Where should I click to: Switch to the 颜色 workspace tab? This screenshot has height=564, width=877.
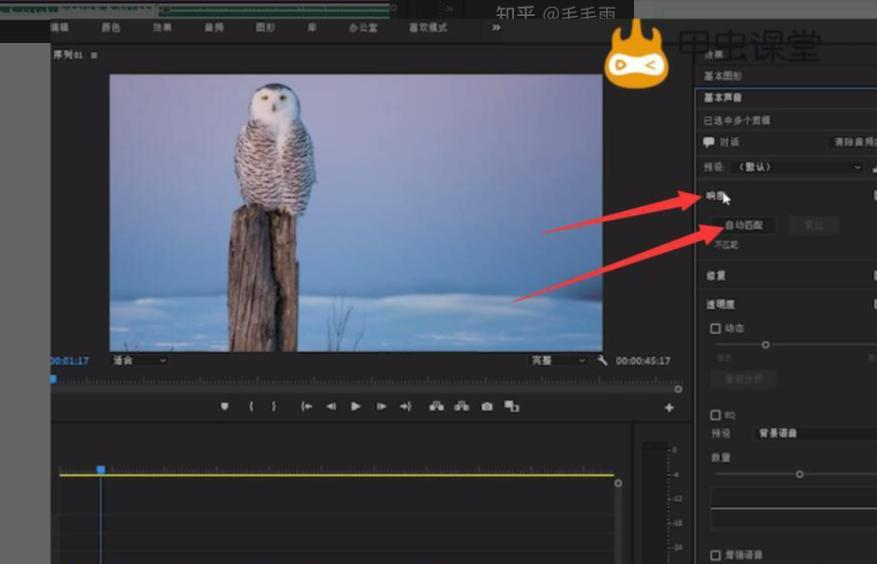click(x=110, y=28)
